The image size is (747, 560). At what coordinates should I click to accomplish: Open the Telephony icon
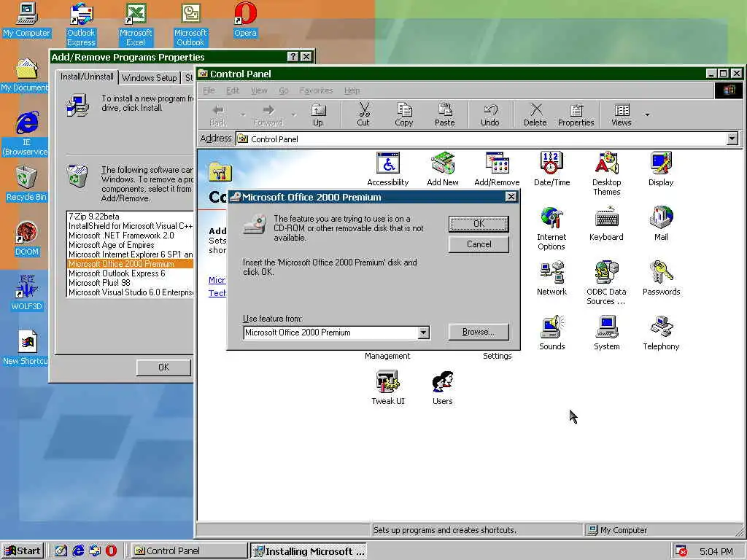click(x=661, y=333)
